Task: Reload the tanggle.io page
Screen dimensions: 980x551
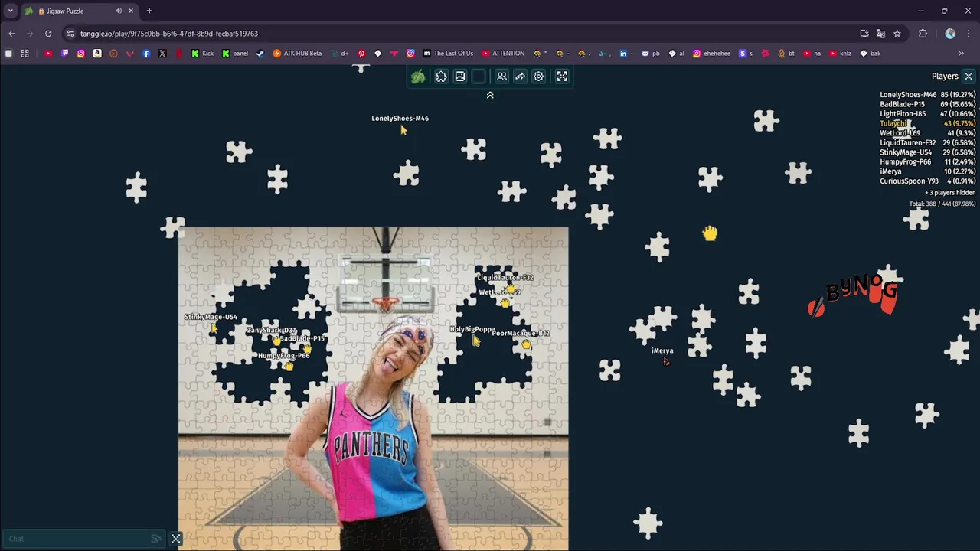Action: click(48, 34)
